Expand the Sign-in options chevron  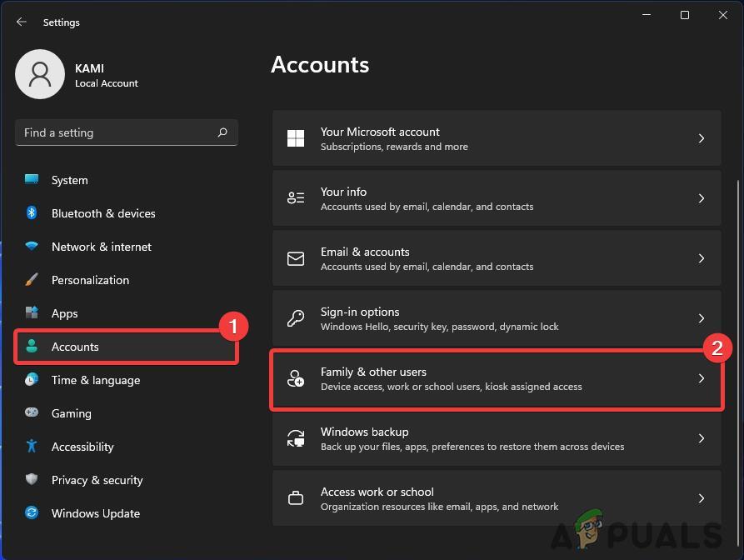(x=702, y=318)
